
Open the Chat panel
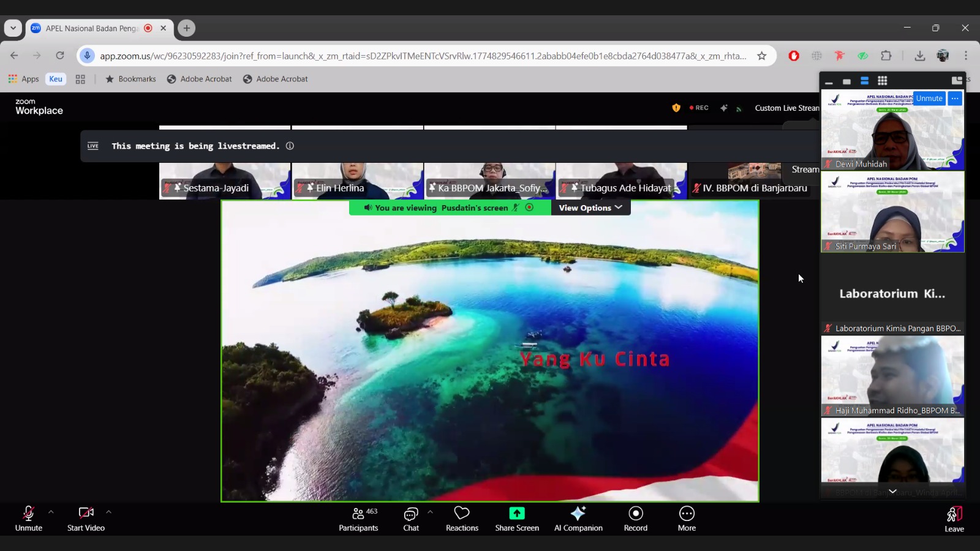tap(411, 519)
